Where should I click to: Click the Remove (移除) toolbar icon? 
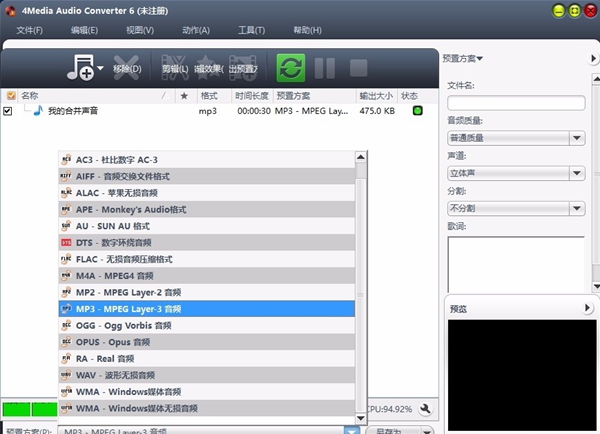point(127,68)
